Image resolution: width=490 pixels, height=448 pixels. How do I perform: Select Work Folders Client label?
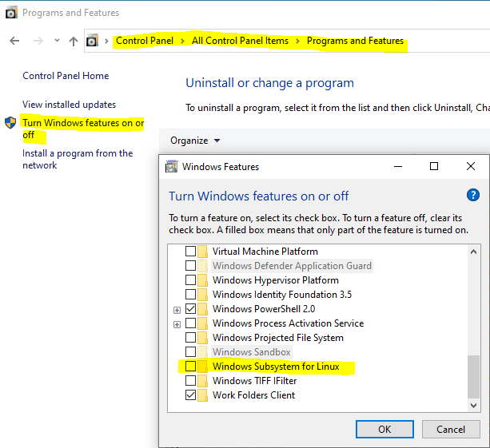click(253, 395)
